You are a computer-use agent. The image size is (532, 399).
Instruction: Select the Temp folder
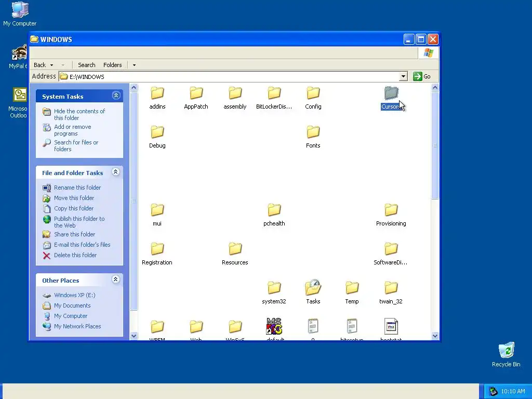click(352, 293)
